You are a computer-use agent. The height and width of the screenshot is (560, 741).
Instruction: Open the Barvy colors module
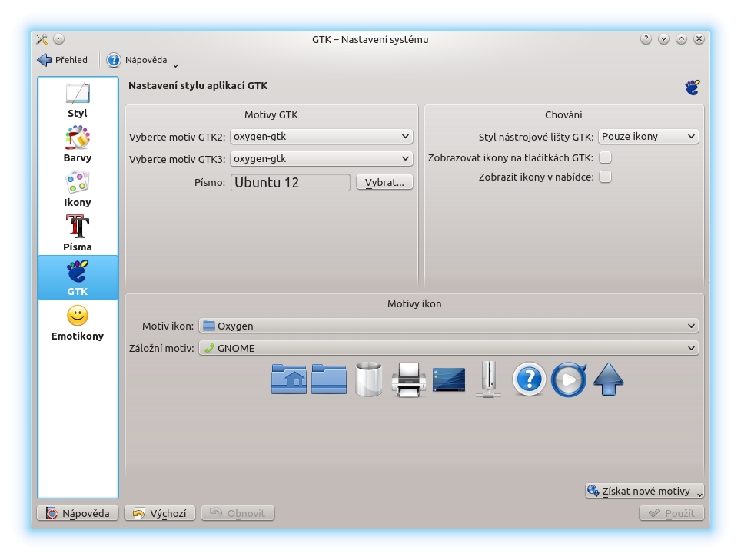coord(78,144)
